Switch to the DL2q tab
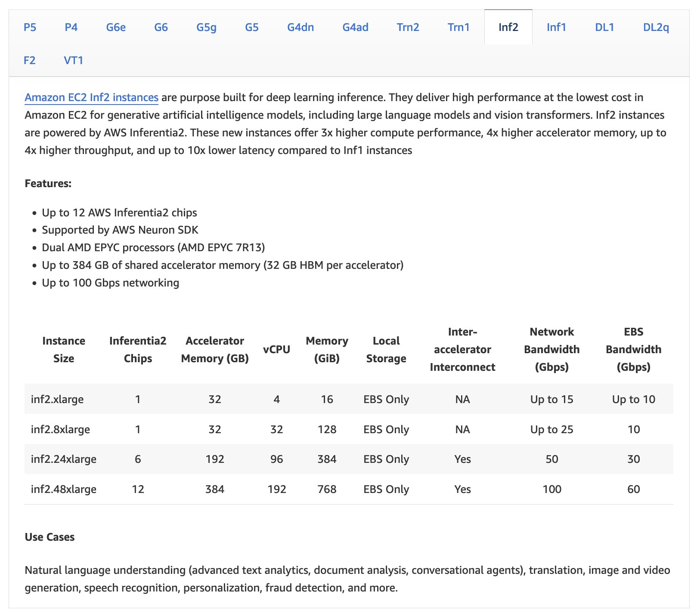Screen dimensions: 700x616 click(656, 28)
